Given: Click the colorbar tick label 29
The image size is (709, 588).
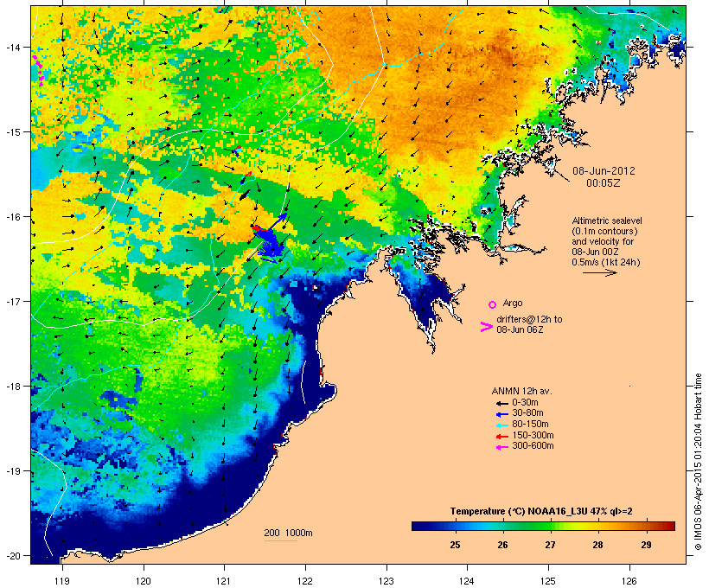Looking at the screenshot, I should (x=646, y=545).
